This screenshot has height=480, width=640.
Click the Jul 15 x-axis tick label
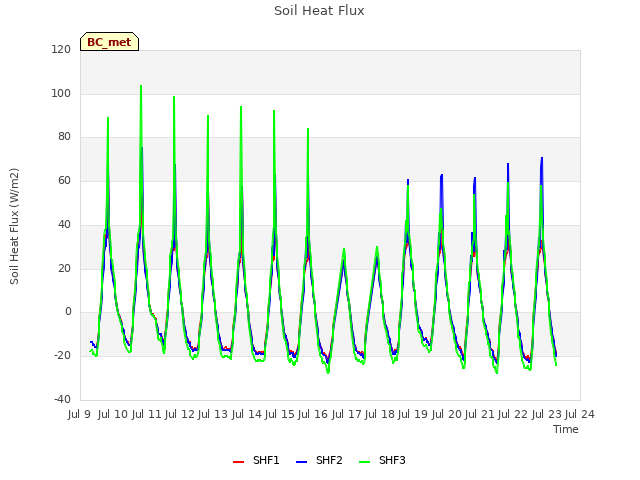pyautogui.click(x=280, y=414)
